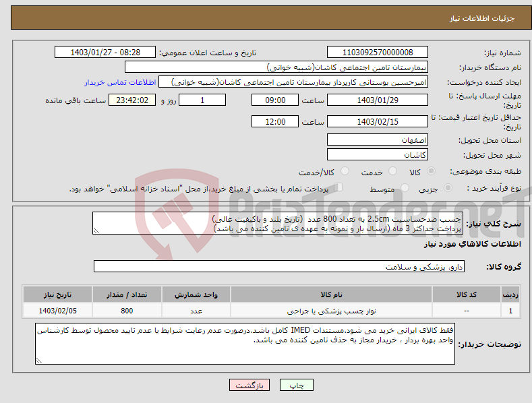Select the کالا/خدمت radio button
The width and height of the screenshot is (532, 403).
pos(345,170)
